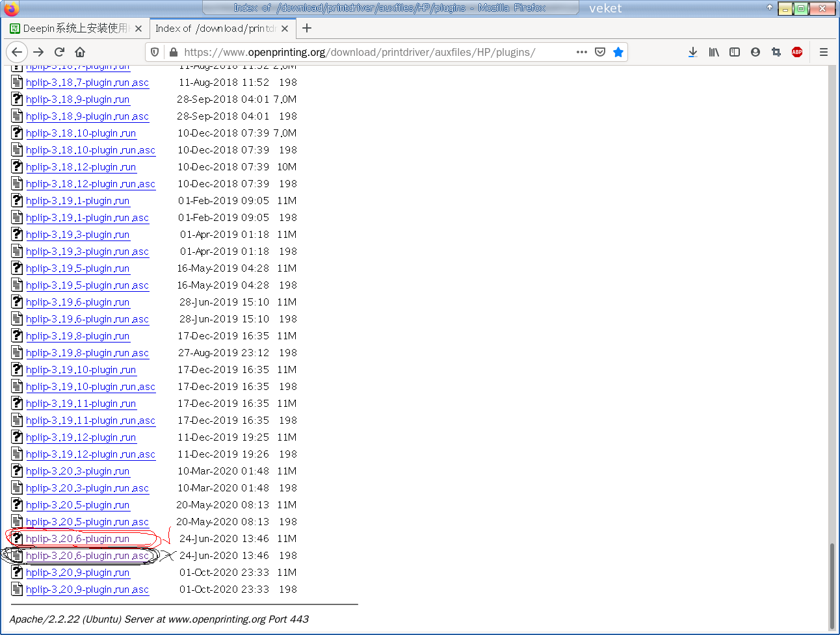Open the Firefox hamburger menu

[x=824, y=52]
